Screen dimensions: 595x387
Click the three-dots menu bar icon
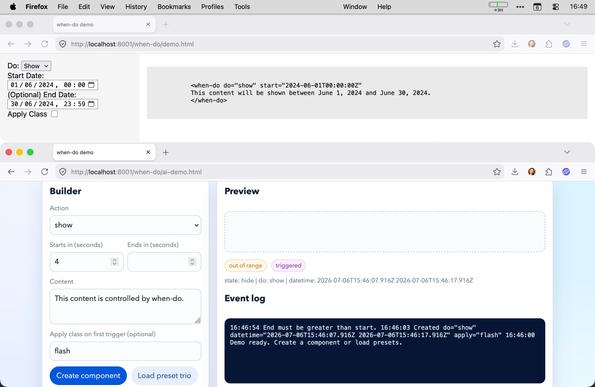[x=520, y=7]
